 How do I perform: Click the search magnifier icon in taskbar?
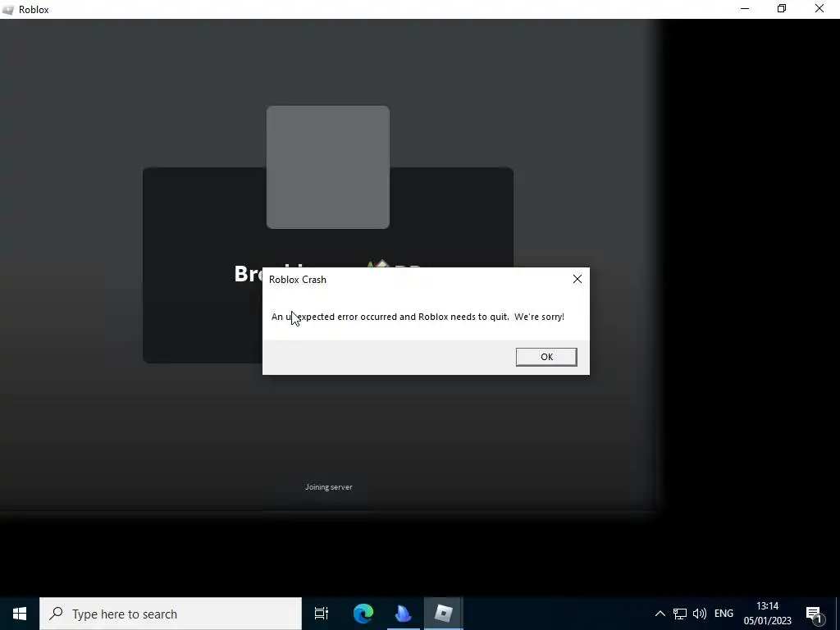56,614
